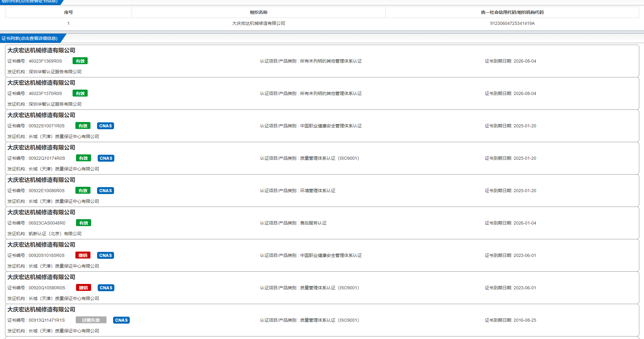The width and height of the screenshot is (644, 339).
Task: Click the 统一社会信用代码/组织机构代码 column header
Action: click(512, 12)
